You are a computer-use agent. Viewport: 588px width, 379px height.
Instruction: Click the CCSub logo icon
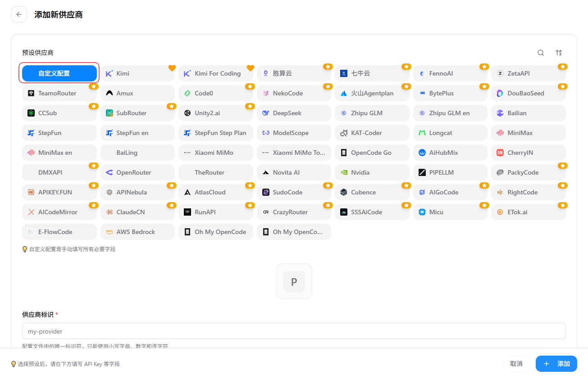tap(31, 113)
